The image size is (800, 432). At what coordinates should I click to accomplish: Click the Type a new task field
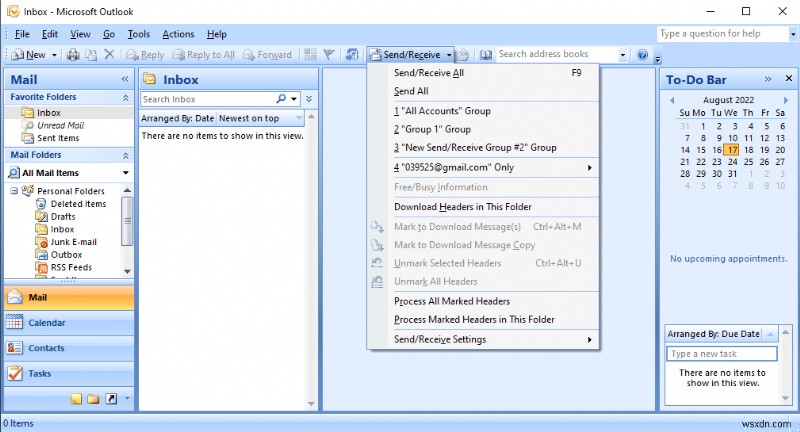click(x=721, y=354)
